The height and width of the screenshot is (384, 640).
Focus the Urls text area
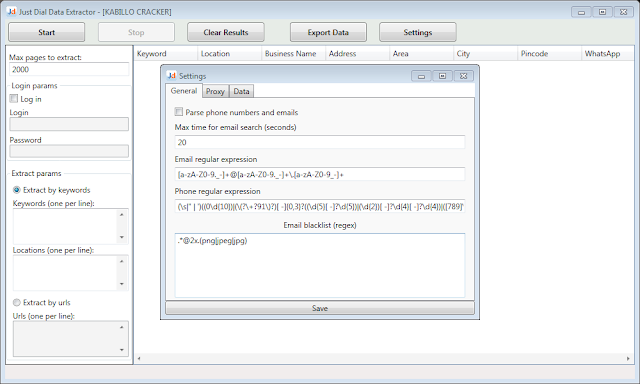point(65,339)
